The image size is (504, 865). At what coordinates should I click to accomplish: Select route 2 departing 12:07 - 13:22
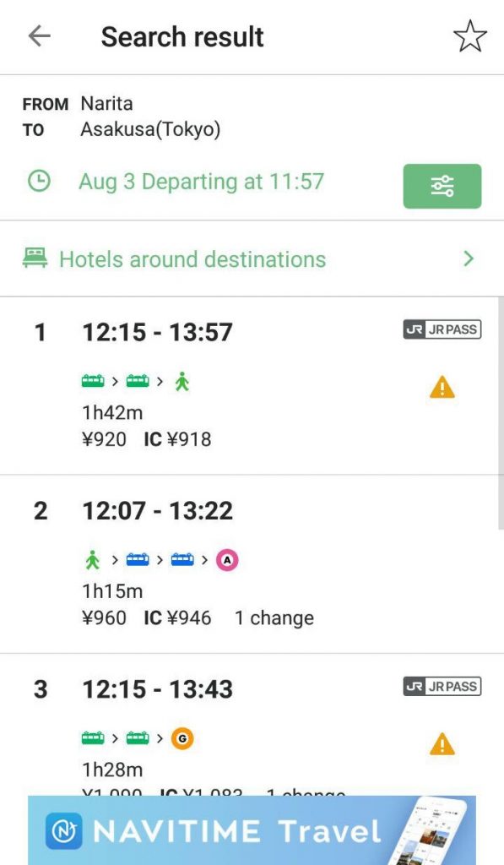[252, 563]
